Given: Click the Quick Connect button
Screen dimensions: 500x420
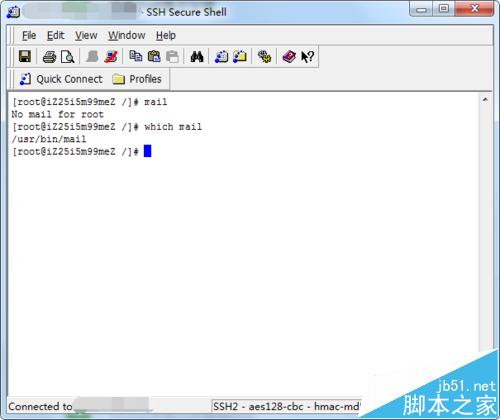Looking at the screenshot, I should click(61, 79).
